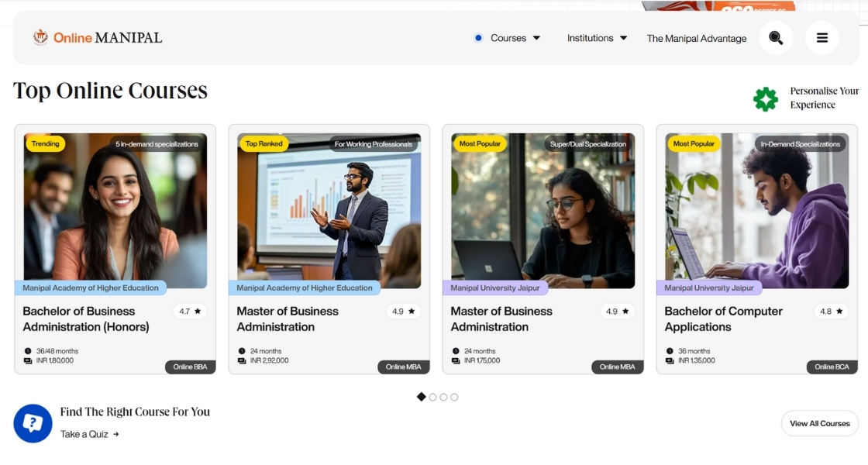Click the View All Courses button
The width and height of the screenshot is (868, 465).
(820, 423)
